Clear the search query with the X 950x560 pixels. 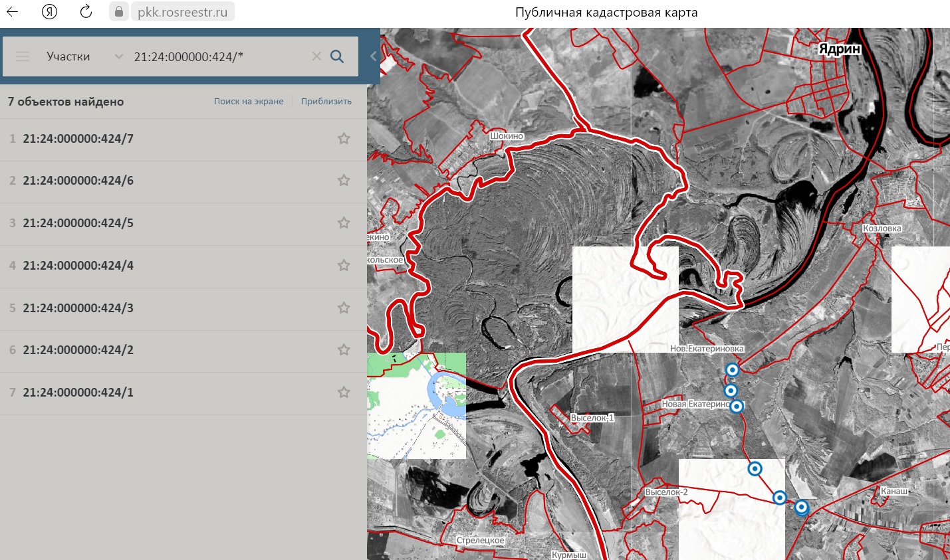(x=316, y=56)
